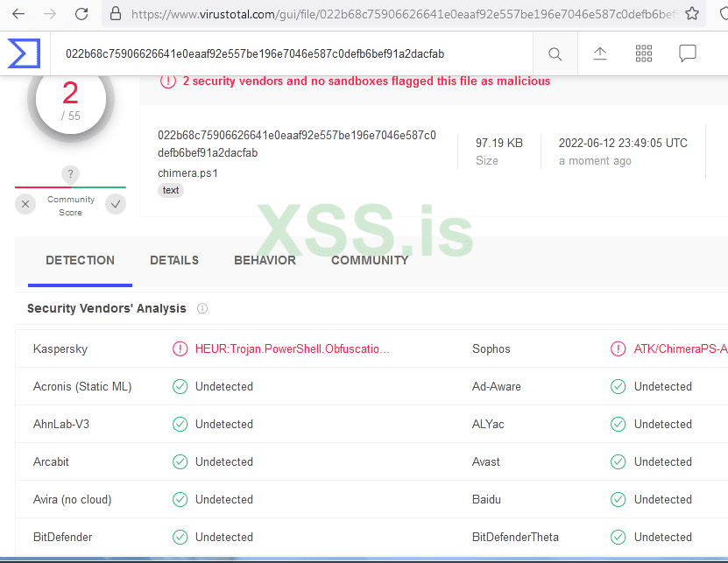728x563 pixels.
Task: Show info about Security Vendors' Analysis
Action: click(202, 308)
